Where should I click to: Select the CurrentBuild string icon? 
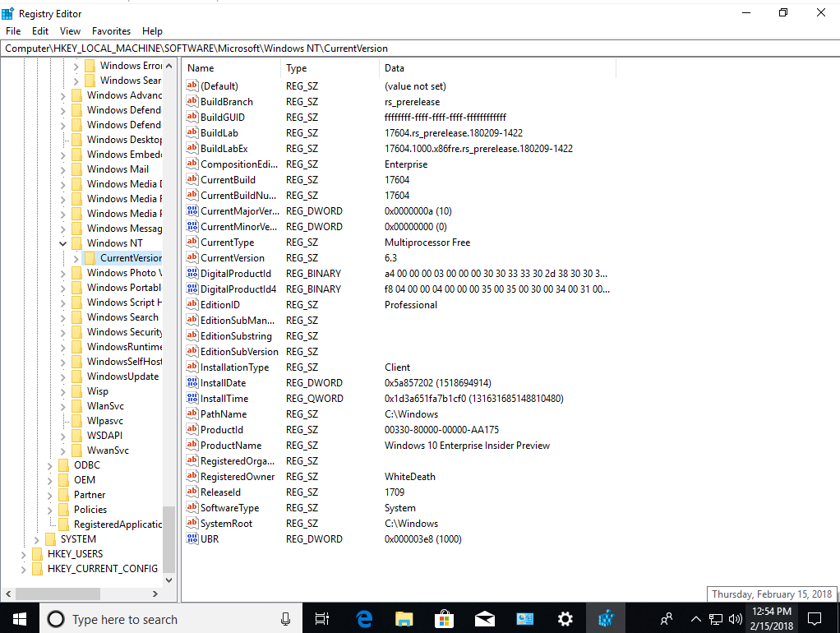192,179
